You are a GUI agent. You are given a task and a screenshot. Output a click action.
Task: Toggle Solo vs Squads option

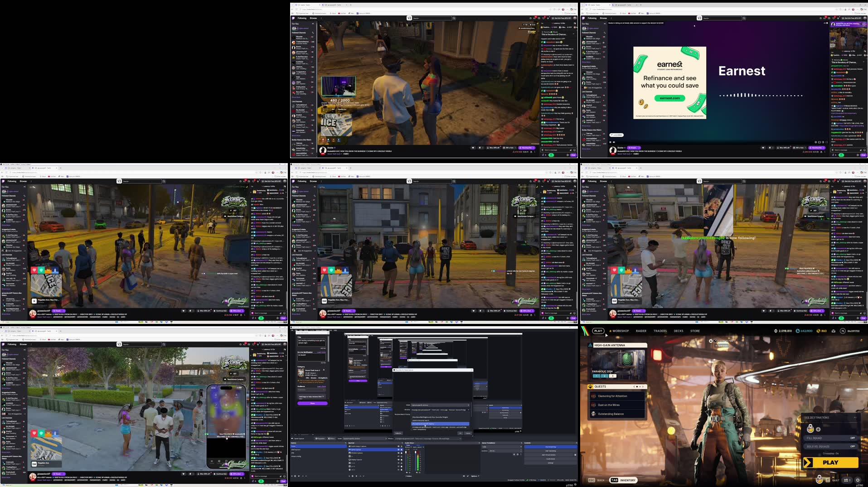tap(830, 446)
